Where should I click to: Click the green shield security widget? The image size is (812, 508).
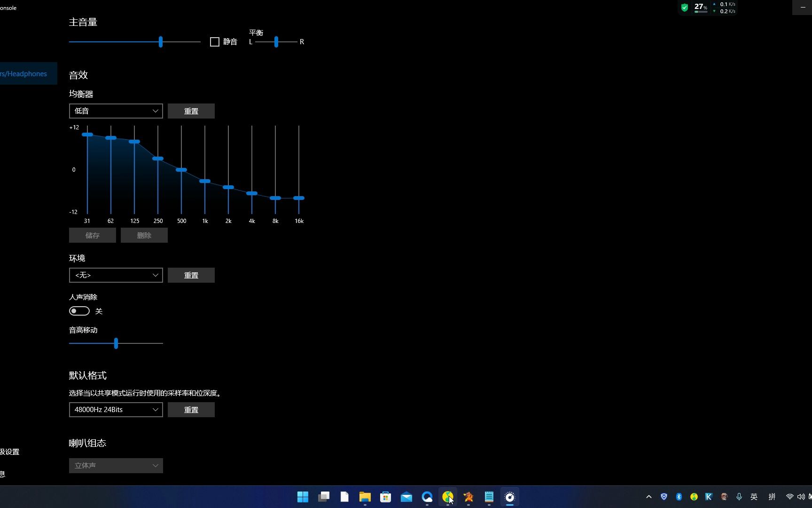685,8
